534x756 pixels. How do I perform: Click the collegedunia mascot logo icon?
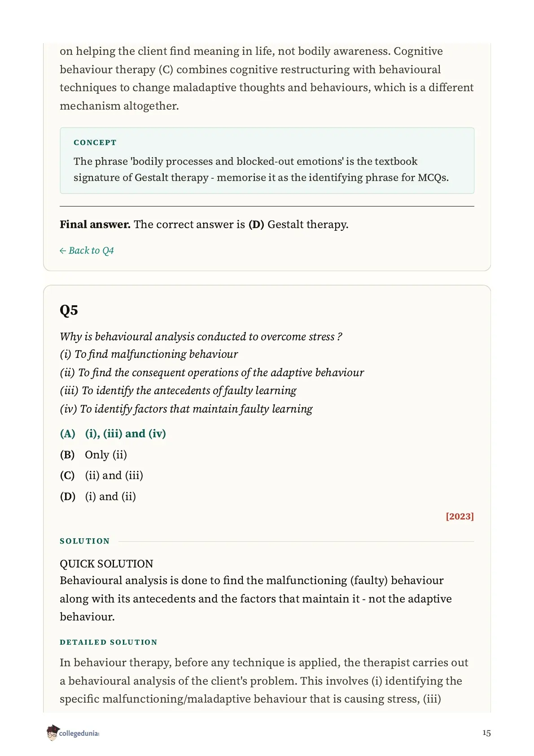point(53,732)
